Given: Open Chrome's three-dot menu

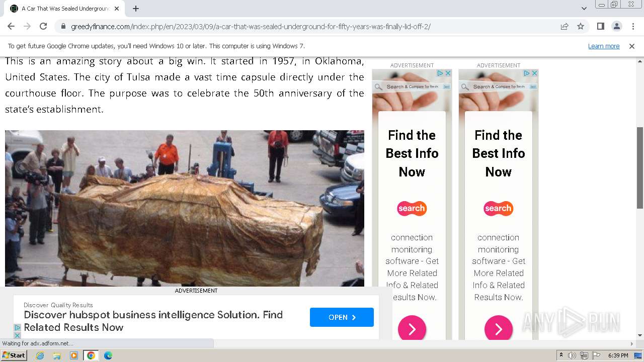Looking at the screenshot, I should tap(632, 27).
